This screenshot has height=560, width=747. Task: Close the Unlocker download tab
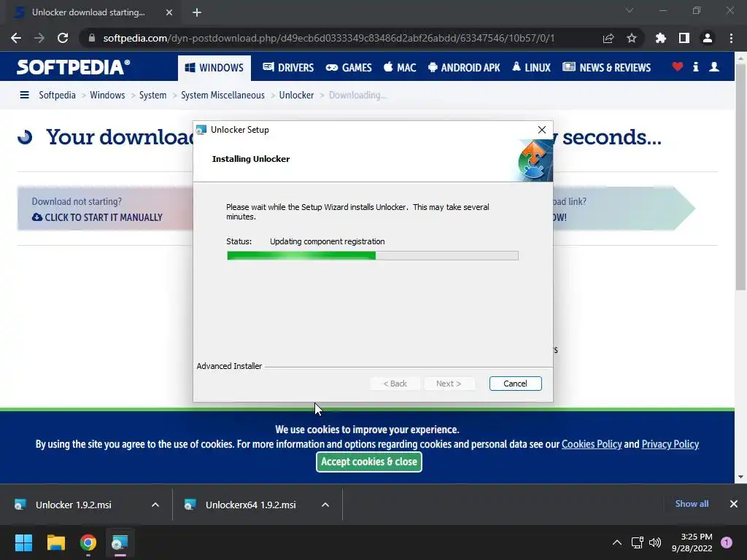(x=169, y=12)
